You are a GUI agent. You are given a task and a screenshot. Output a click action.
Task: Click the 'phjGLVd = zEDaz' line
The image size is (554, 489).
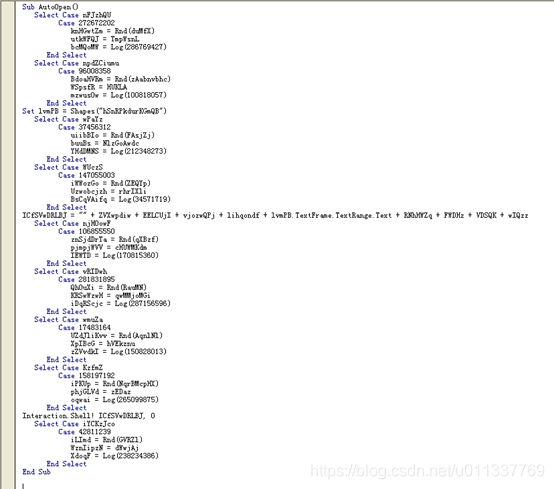tap(100, 392)
